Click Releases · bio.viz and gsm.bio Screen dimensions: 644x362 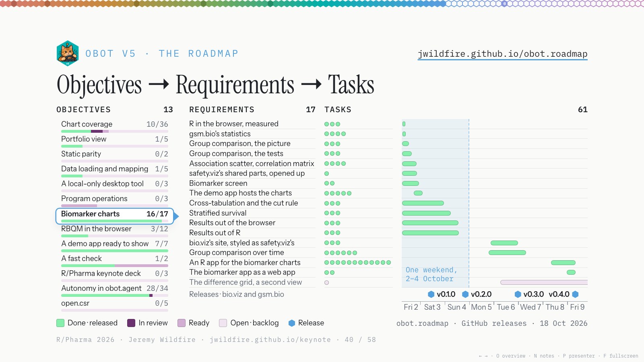pos(237,294)
